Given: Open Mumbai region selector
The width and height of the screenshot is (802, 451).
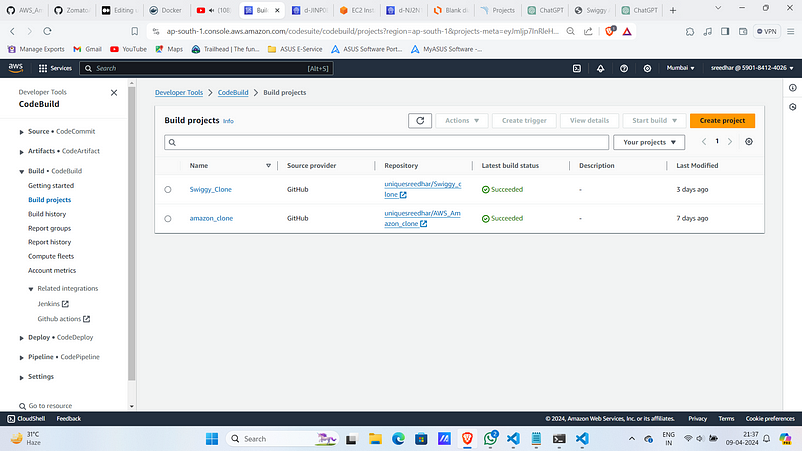Looking at the screenshot, I should [680, 68].
